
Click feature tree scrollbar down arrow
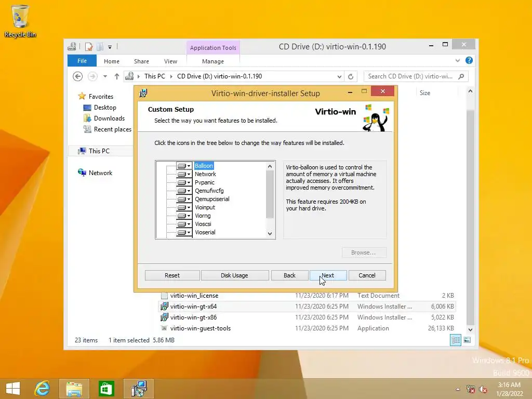click(x=270, y=233)
